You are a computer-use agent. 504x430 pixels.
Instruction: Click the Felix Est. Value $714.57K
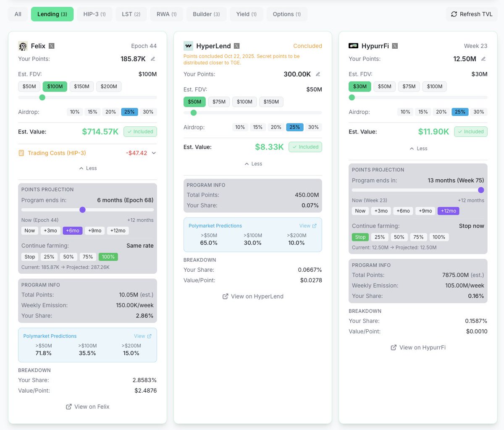[x=100, y=131]
